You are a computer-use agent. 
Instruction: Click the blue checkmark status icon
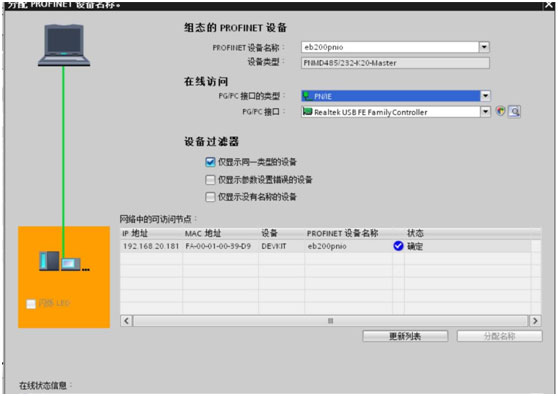click(398, 246)
